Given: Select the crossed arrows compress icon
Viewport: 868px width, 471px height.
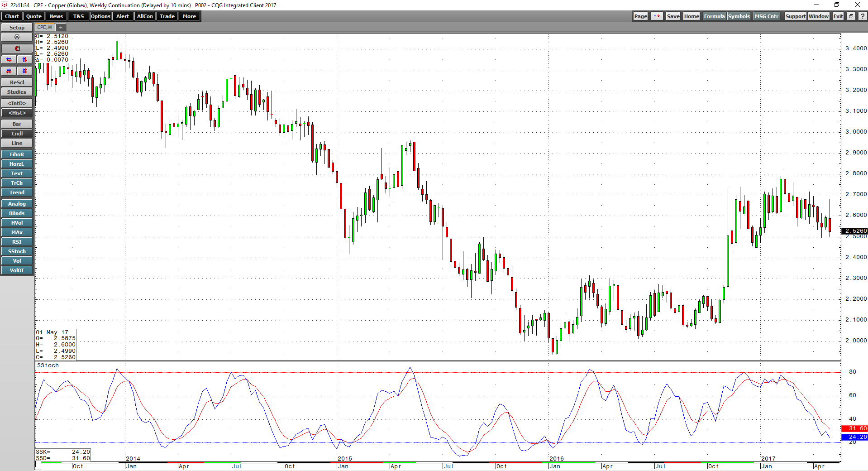Looking at the screenshot, I should click(x=9, y=71).
